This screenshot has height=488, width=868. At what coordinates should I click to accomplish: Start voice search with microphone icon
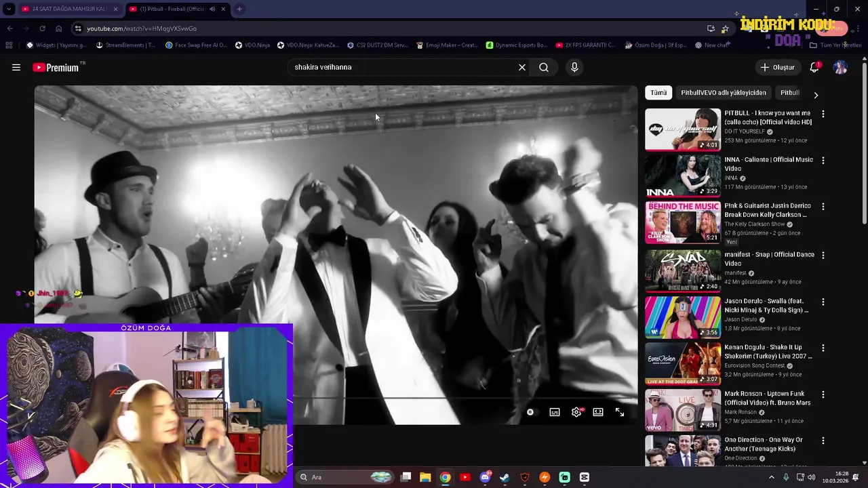tap(574, 67)
